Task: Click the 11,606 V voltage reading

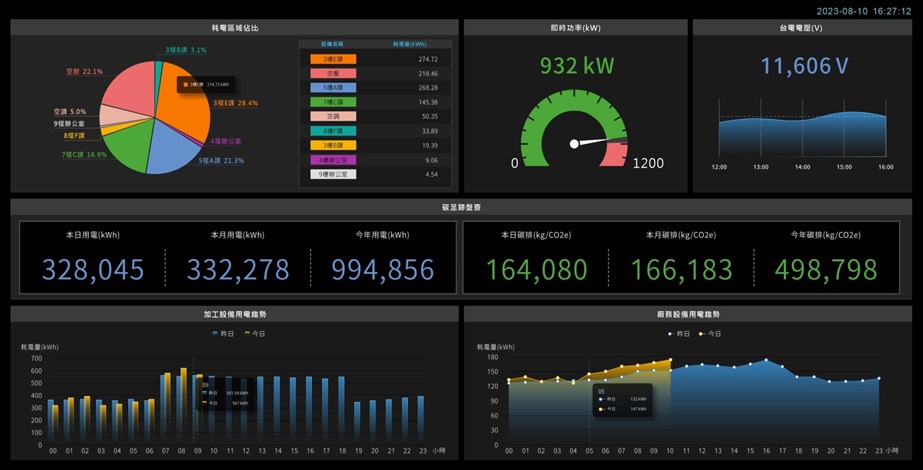Action: pyautogui.click(x=804, y=66)
